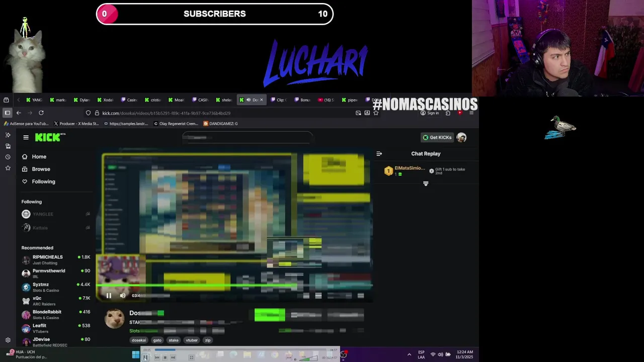Screen dimensions: 644x362
Task: Switch to the cristia browser tab
Action: (x=153, y=100)
